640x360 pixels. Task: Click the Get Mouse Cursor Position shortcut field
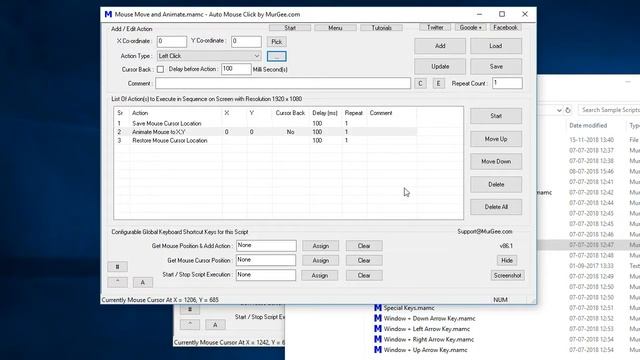tap(266, 260)
